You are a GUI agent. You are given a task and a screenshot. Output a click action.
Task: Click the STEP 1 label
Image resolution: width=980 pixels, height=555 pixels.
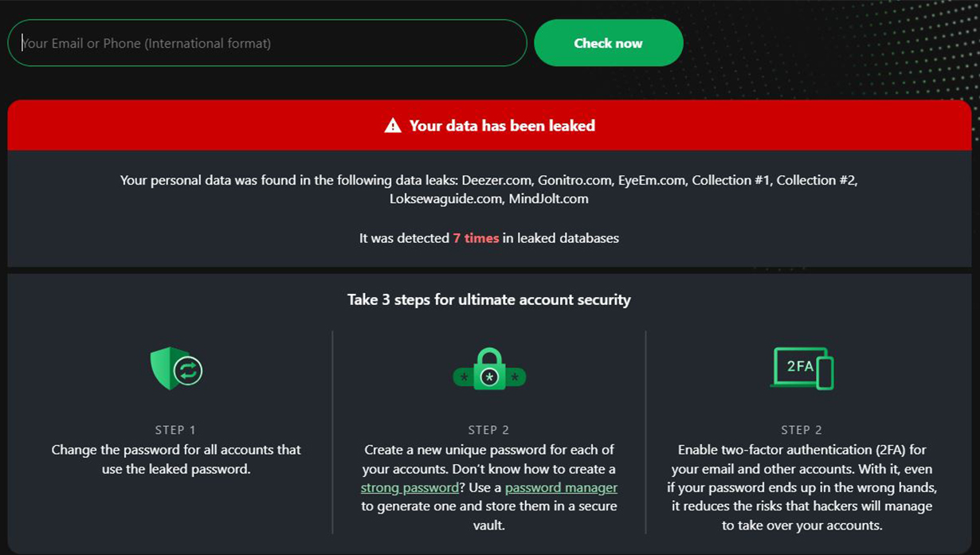point(175,430)
